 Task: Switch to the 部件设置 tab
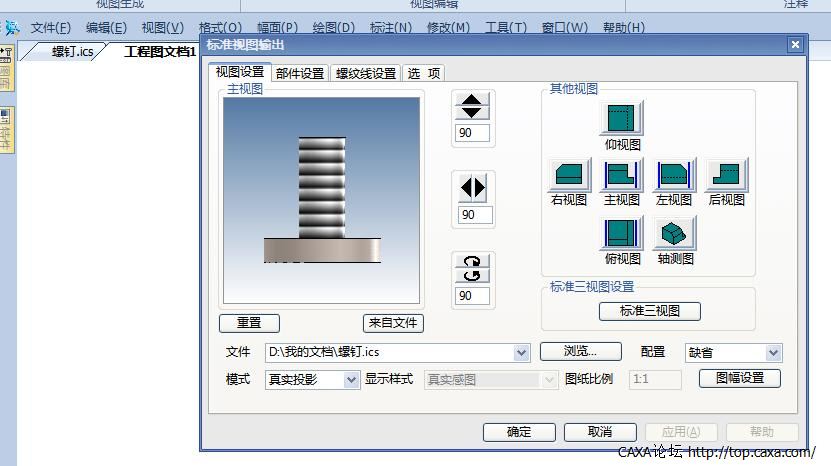(x=300, y=73)
